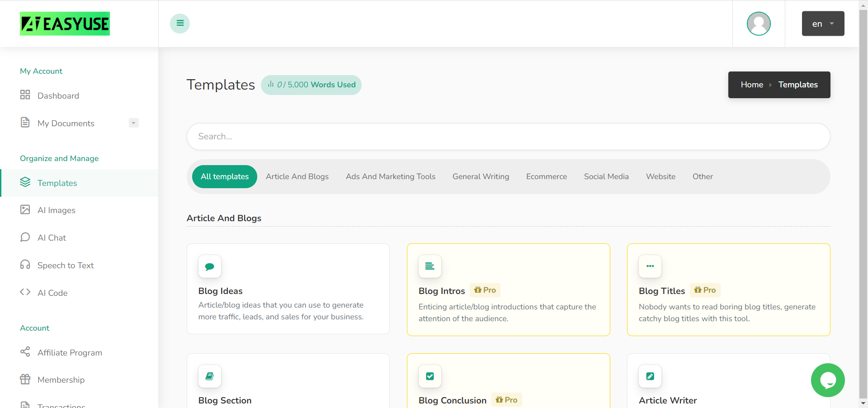
Task: Open the Affiliate Program page
Action: tap(70, 352)
